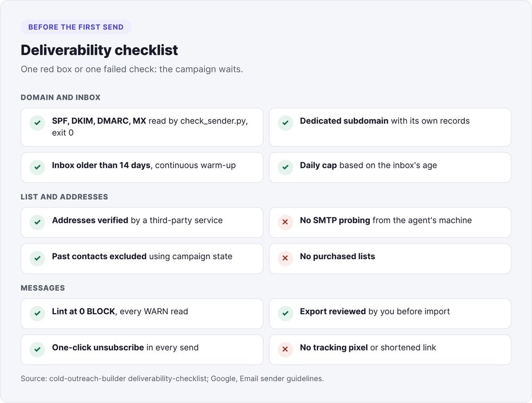The height and width of the screenshot is (403, 532).
Task: Click the LIST AND ADDRESSES section label
Action: coord(64,197)
